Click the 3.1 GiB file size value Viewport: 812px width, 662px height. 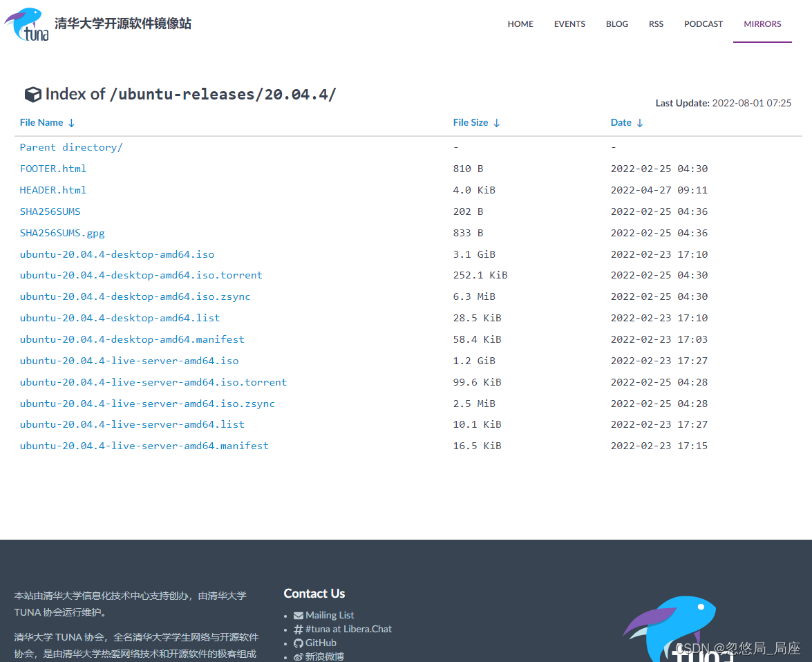(474, 254)
